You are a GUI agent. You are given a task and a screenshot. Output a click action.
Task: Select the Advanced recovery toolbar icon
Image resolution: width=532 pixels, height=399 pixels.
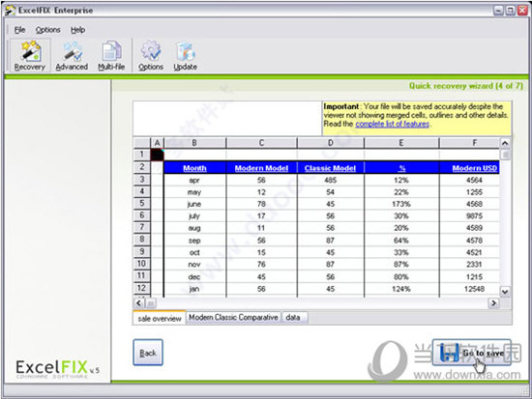(72, 56)
